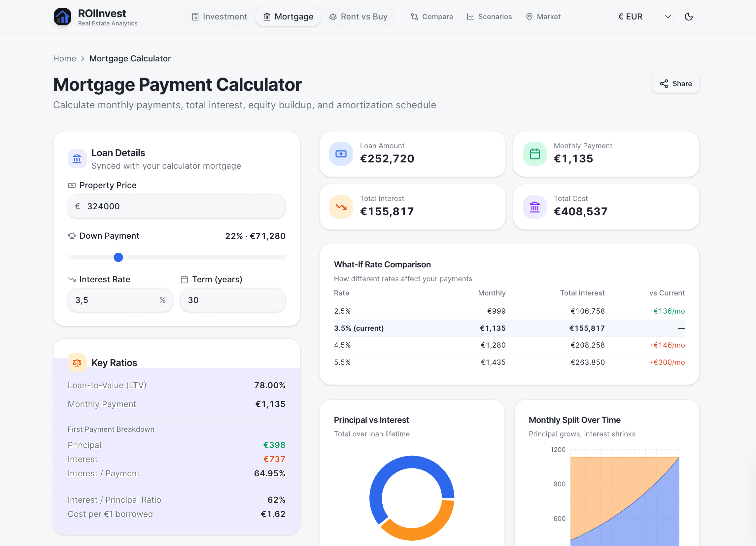Click the breadcrumb chevron separator
The height and width of the screenshot is (546, 756).
(83, 59)
